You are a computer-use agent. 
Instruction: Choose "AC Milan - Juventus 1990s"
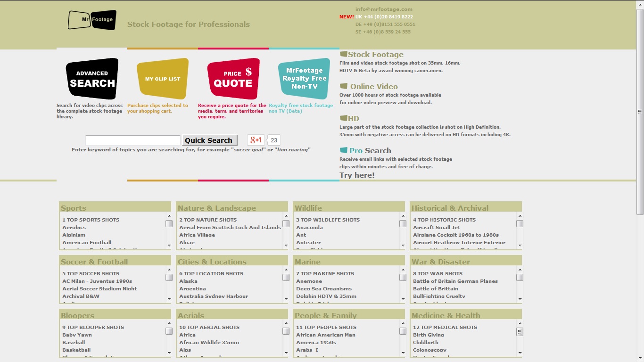(x=97, y=281)
